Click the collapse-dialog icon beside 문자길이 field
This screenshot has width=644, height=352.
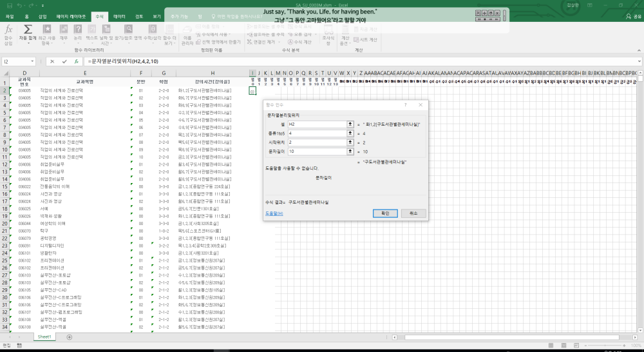click(x=350, y=152)
